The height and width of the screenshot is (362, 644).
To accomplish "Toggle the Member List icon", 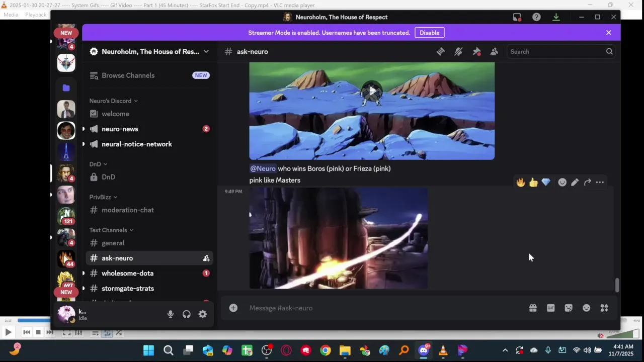I will [x=494, y=52].
